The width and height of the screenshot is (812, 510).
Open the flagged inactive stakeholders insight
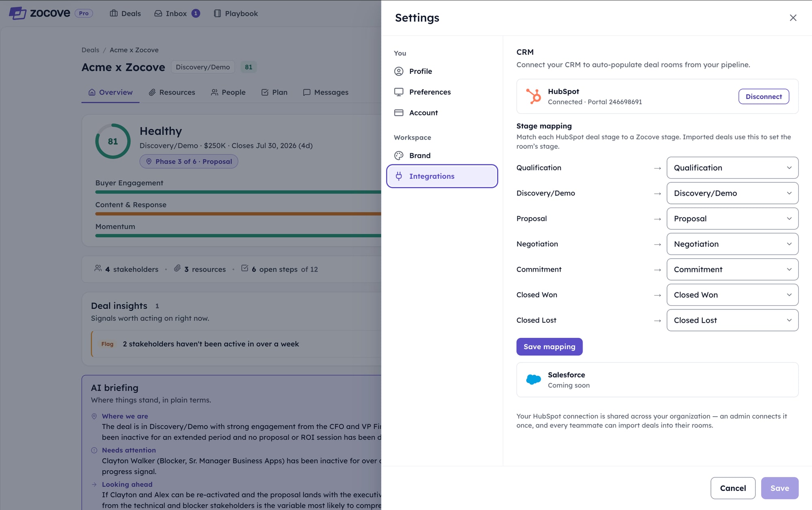pos(236,344)
